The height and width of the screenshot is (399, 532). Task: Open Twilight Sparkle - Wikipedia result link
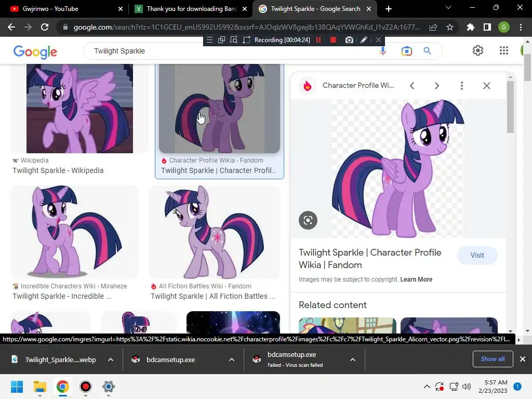pos(58,170)
